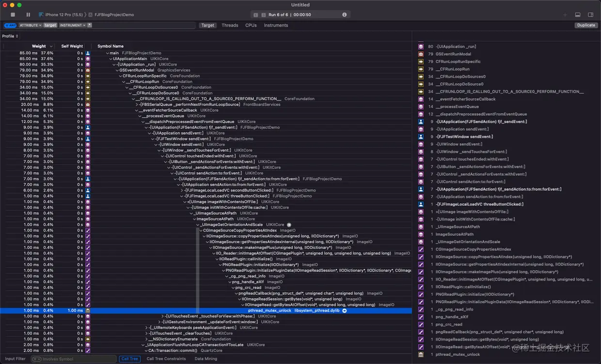Select the png_crc_read tree row
The height and width of the screenshot is (364, 601).
206,287
